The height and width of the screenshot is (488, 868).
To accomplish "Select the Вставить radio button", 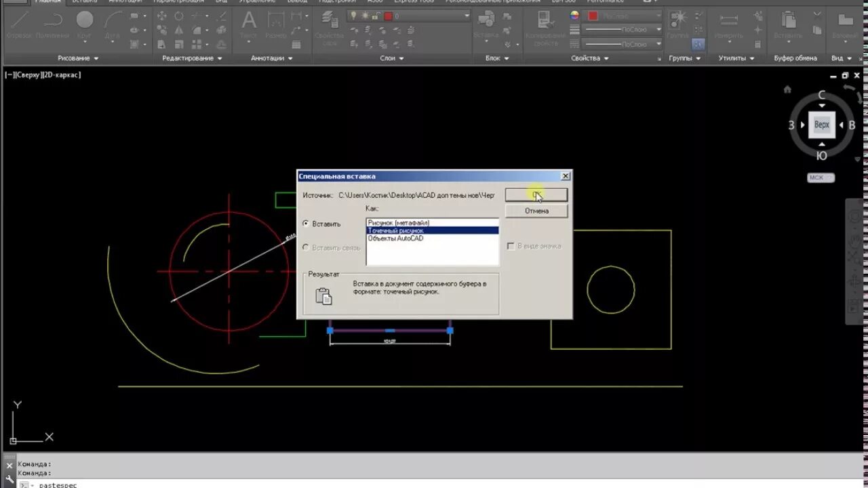I will click(x=307, y=224).
